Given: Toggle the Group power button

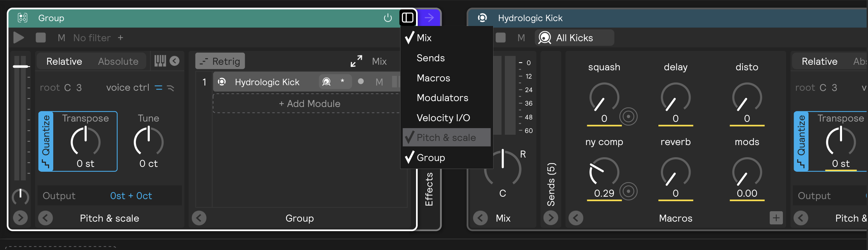Looking at the screenshot, I should pyautogui.click(x=388, y=18).
